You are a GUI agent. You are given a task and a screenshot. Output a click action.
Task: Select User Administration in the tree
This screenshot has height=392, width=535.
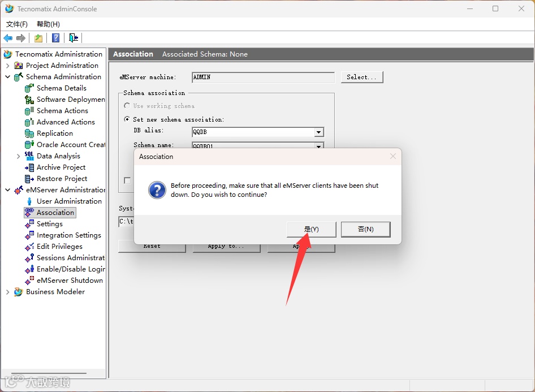[69, 201]
